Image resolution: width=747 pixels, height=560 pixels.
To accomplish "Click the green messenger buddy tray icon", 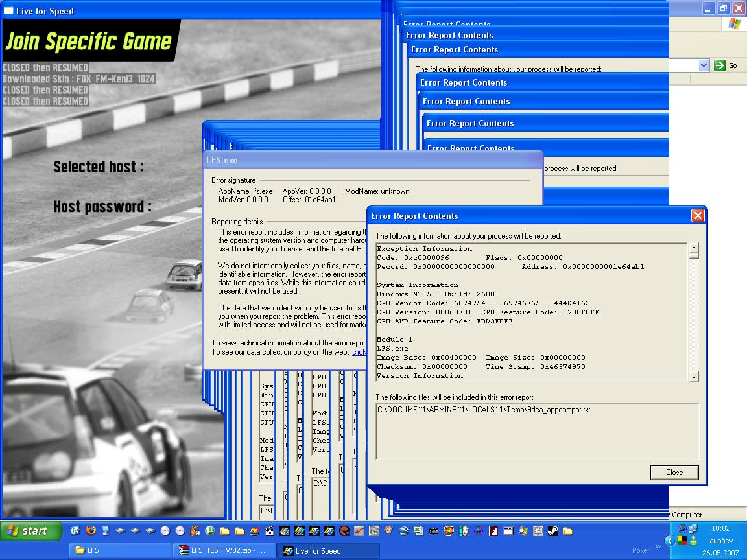I will click(693, 541).
